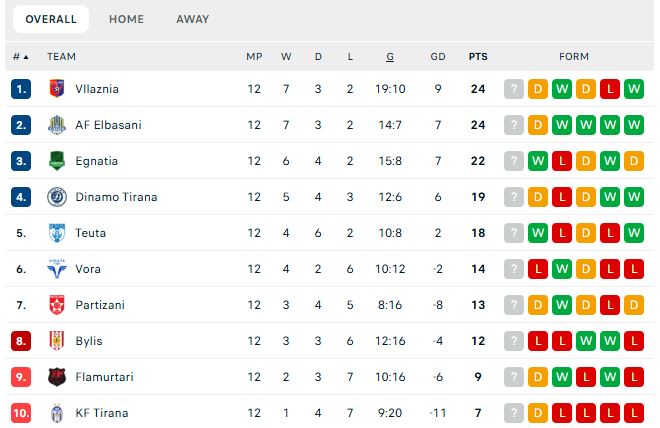The height and width of the screenshot is (428, 660).
Task: Click the Partizani team logo
Action: click(56, 305)
